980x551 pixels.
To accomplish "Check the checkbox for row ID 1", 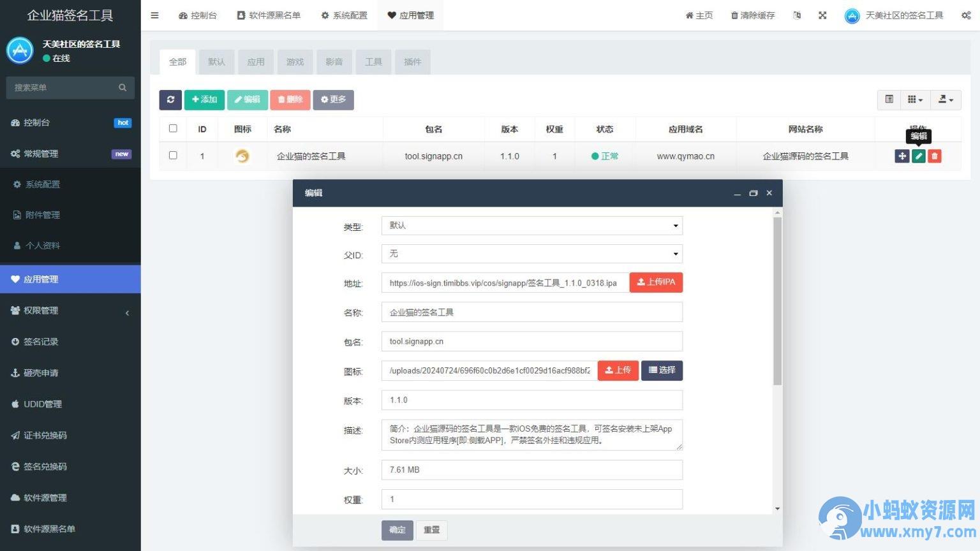I will 173,155.
